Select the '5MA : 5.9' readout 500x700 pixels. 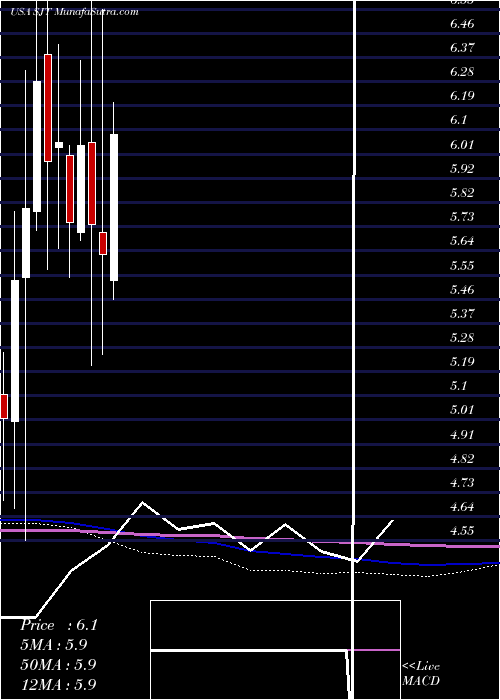[x=54, y=645]
